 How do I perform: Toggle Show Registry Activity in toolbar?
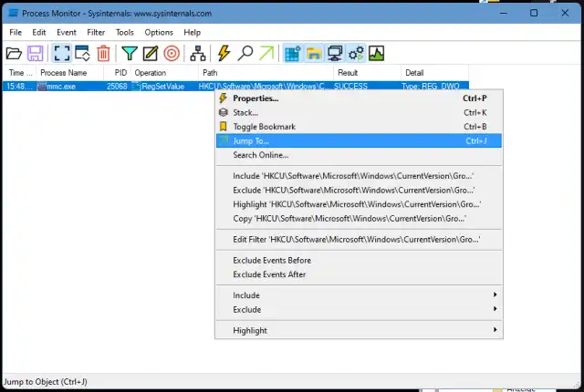[292, 54]
